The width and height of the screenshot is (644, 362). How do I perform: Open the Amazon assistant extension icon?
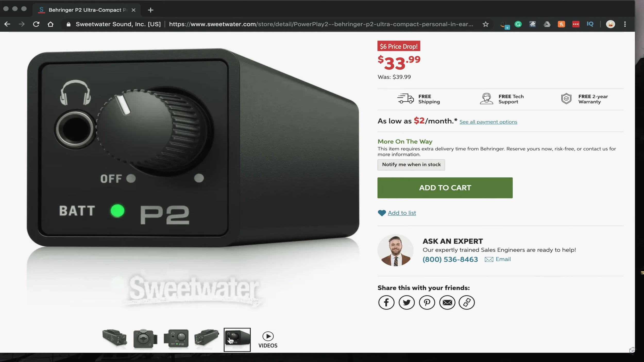(x=505, y=25)
